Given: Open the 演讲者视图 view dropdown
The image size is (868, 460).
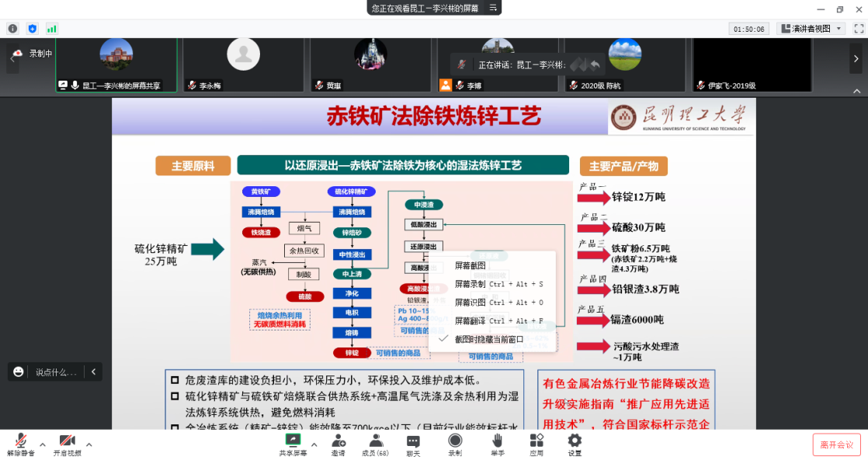Looking at the screenshot, I should click(811, 29).
